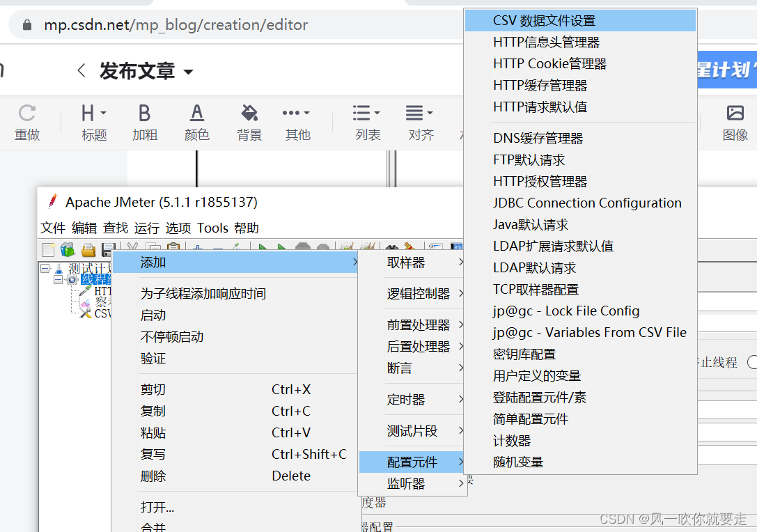Open JMeter 选项 menu
This screenshot has width=757, height=532.
click(x=178, y=228)
